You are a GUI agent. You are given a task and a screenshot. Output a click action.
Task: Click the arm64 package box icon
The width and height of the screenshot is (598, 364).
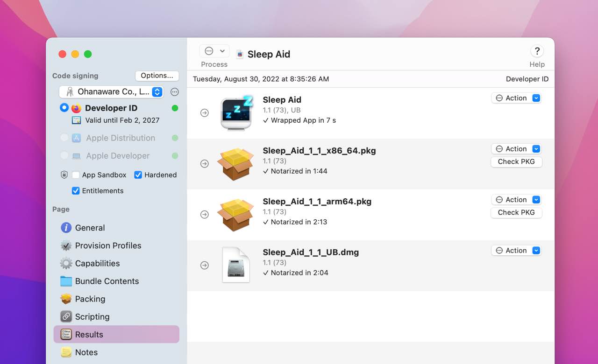pos(236,215)
